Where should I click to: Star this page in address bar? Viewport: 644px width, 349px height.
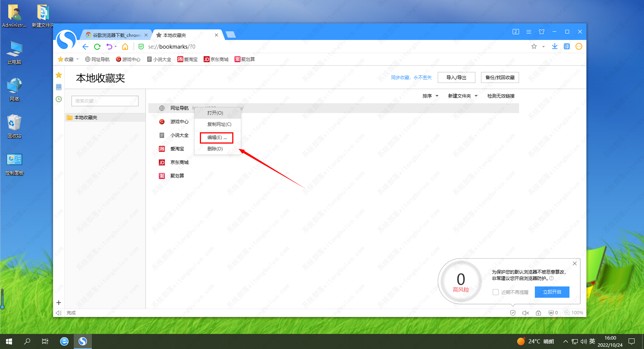[x=534, y=46]
